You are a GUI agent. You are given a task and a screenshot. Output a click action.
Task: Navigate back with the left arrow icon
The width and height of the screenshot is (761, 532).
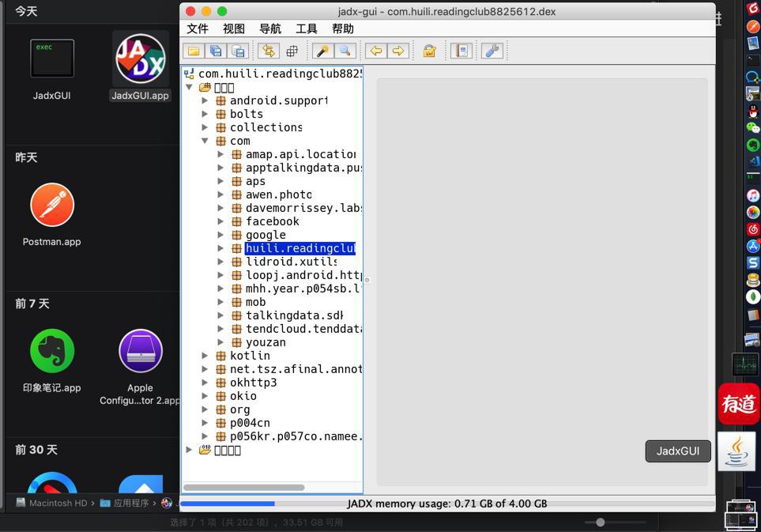tap(375, 51)
